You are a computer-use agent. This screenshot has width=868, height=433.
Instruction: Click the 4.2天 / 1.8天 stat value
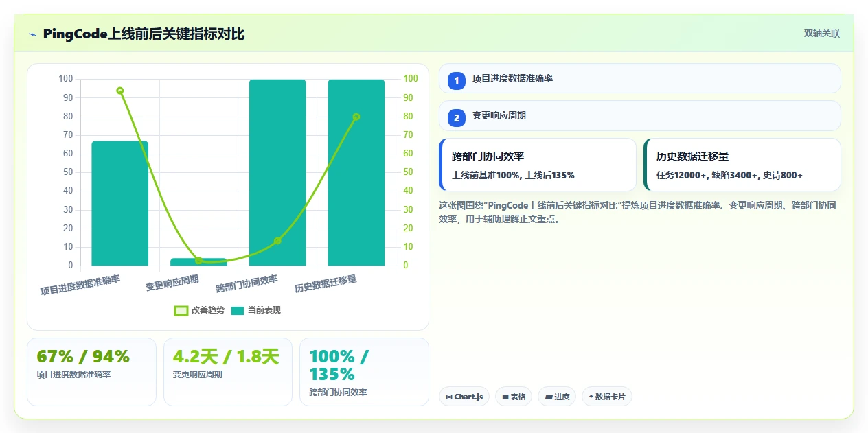[226, 356]
